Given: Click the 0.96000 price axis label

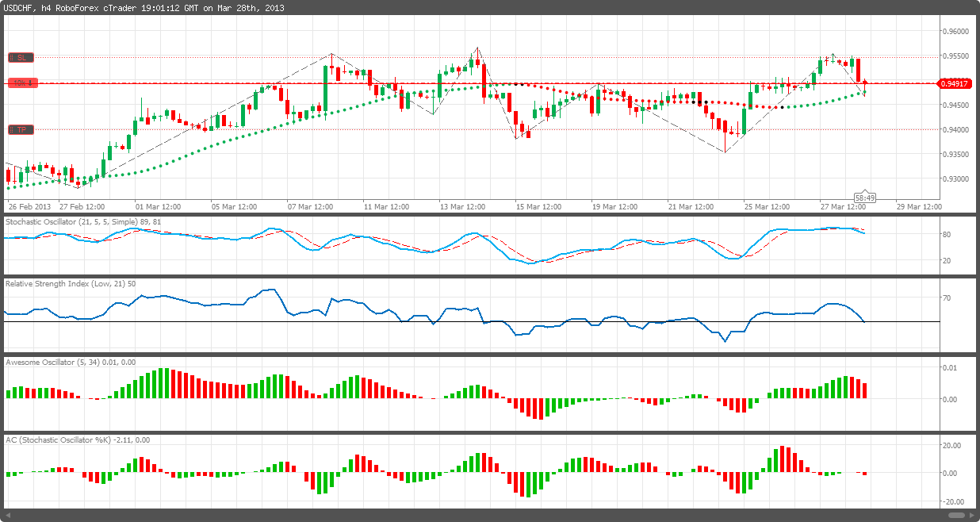Looking at the screenshot, I should click(x=955, y=32).
